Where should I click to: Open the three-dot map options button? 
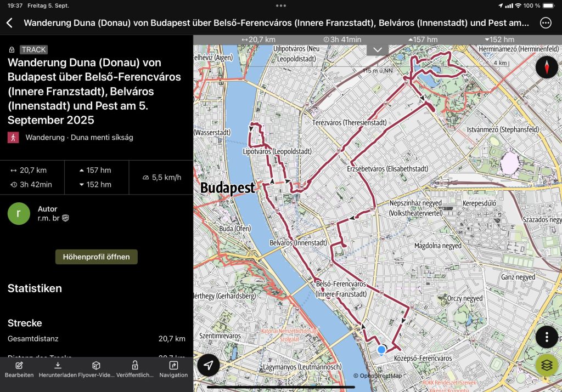[x=546, y=337]
